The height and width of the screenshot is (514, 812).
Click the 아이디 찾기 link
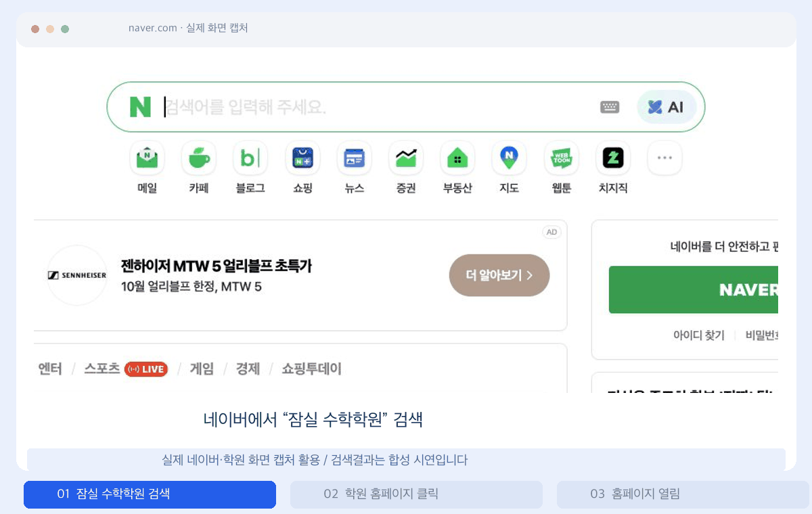698,335
